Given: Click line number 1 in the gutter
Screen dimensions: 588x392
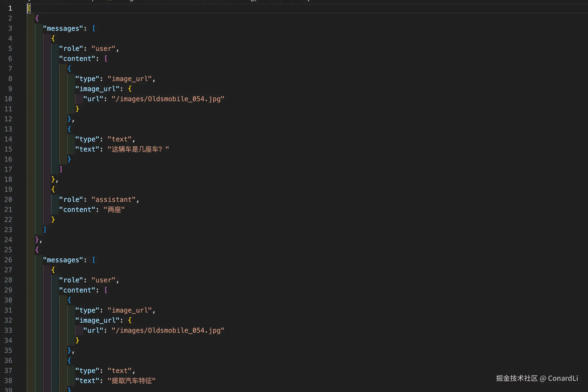Looking at the screenshot, I should coord(10,8).
